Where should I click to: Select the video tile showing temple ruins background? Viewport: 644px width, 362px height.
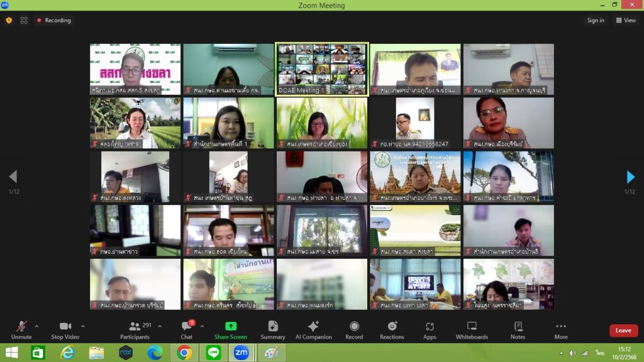click(x=415, y=177)
